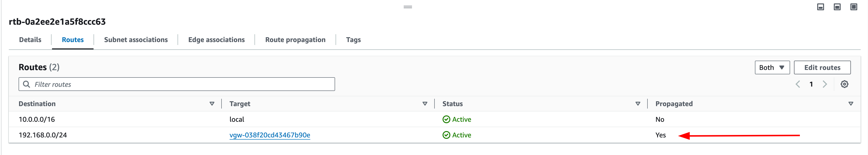Image resolution: width=868 pixels, height=155 pixels.
Task: Open the Target column sort dropdown
Action: pos(424,104)
